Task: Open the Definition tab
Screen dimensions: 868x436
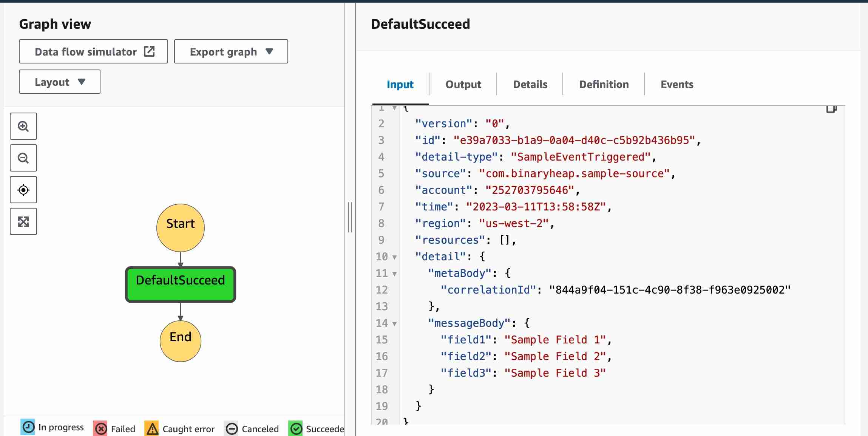Action: point(604,84)
